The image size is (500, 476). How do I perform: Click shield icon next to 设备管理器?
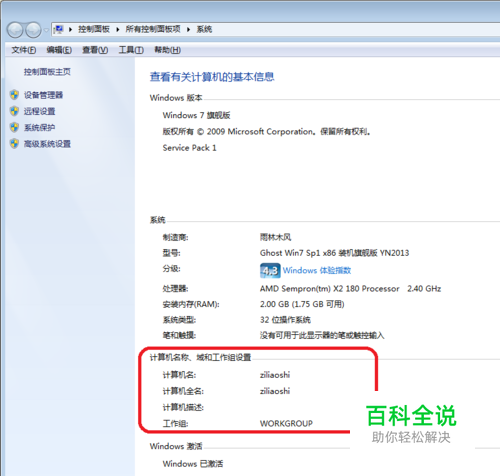(x=14, y=95)
